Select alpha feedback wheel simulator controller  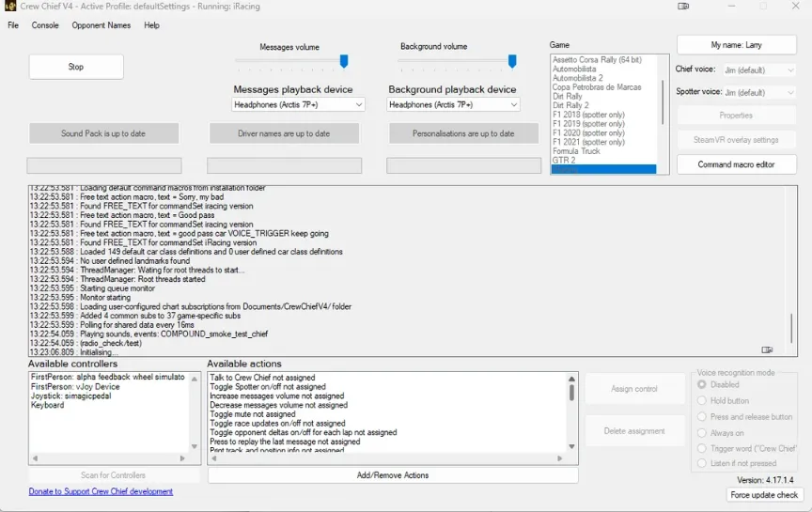tap(108, 377)
